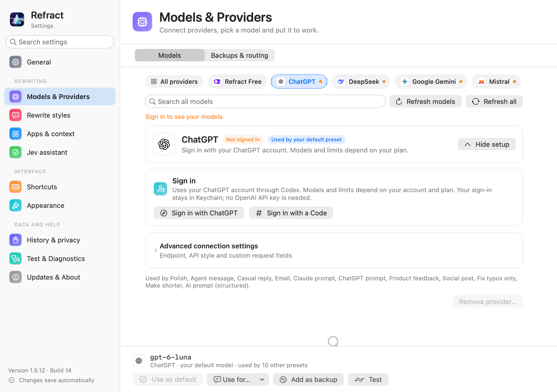Click the Sign in person icon
The image size is (557, 392).
[160, 189]
